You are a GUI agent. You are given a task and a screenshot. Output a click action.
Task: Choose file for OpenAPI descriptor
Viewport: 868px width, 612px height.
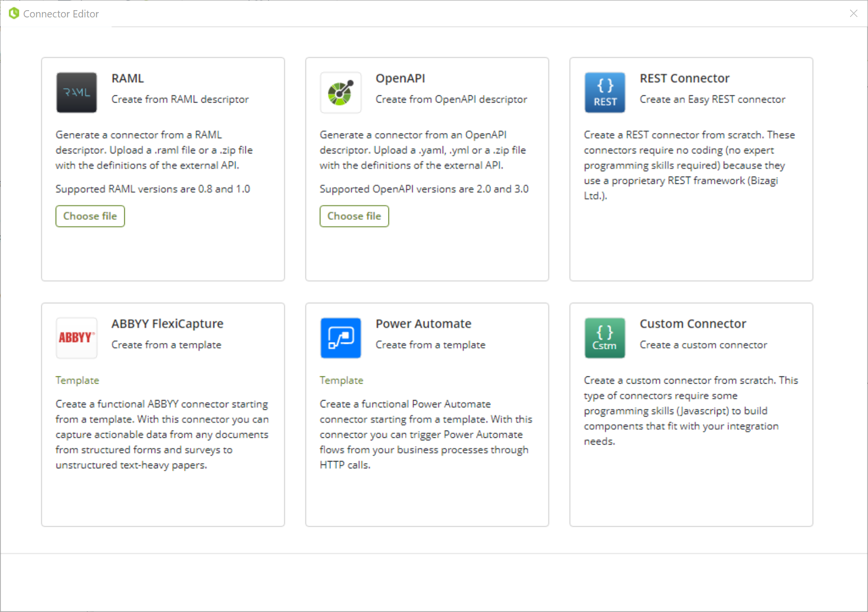(x=354, y=216)
